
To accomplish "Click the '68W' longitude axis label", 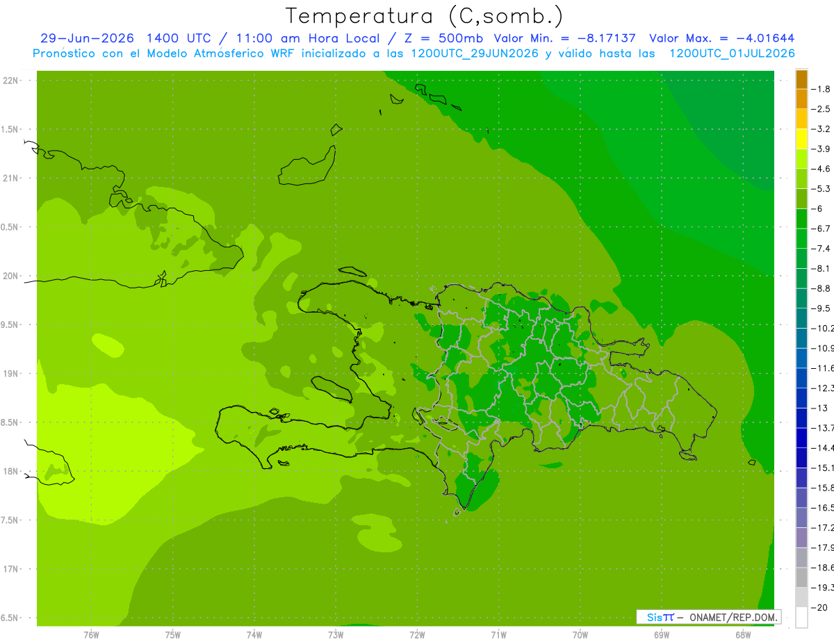I will 742,635.
